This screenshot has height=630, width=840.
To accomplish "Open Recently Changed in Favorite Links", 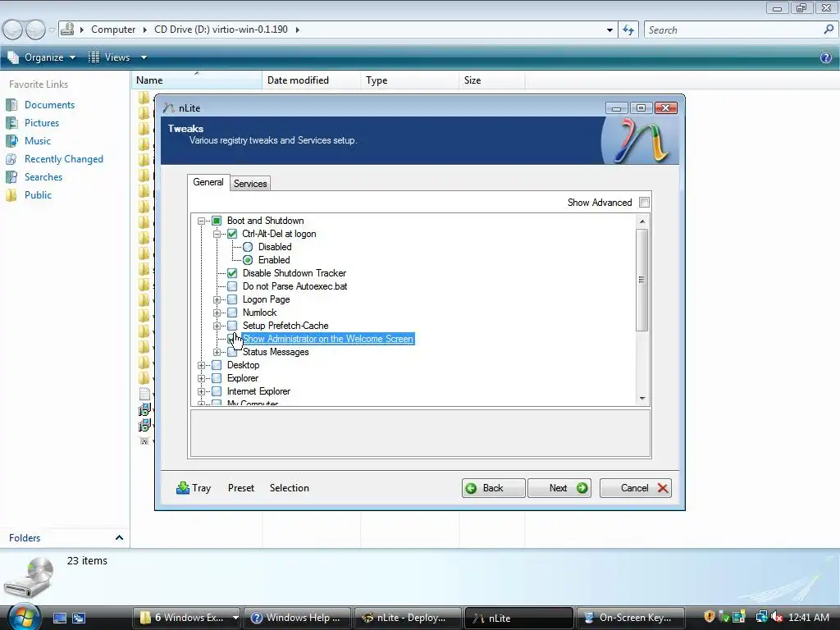I will tap(64, 159).
